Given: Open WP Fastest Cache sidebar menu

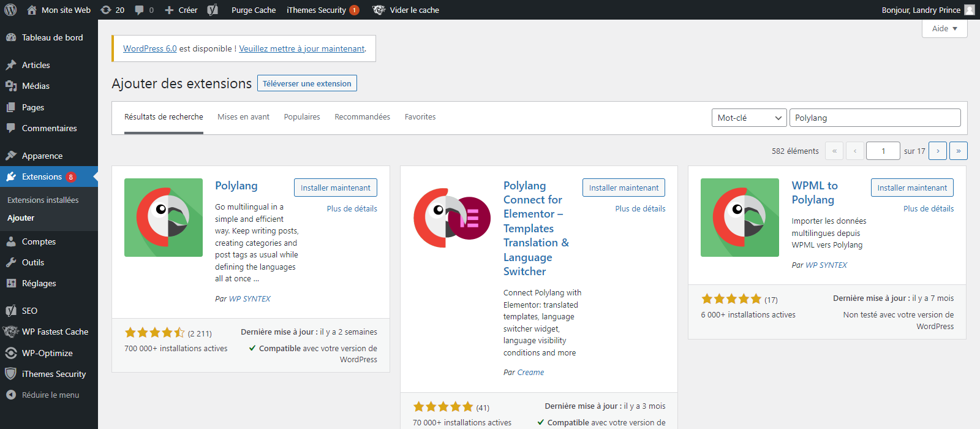Looking at the screenshot, I should click(x=49, y=332).
